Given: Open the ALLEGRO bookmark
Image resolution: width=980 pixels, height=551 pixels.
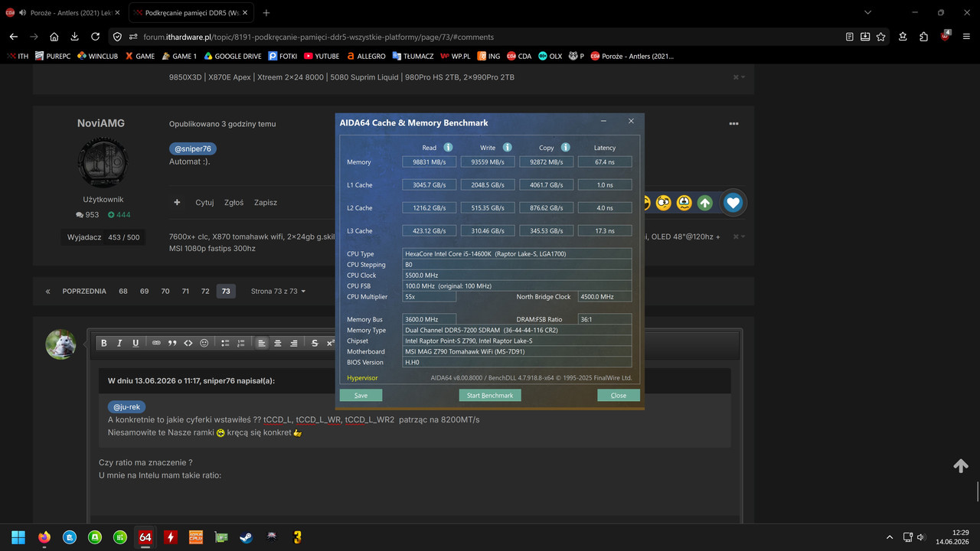Looking at the screenshot, I should coord(366,56).
